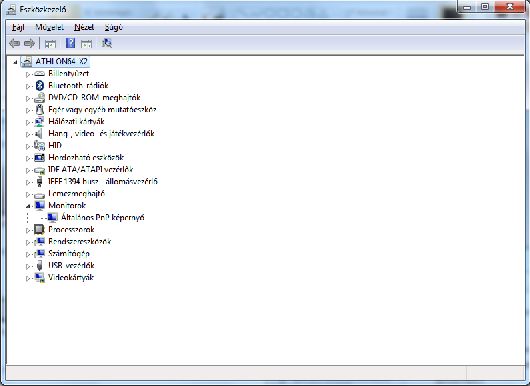The width and height of the screenshot is (530, 386).
Task: Expand the Rendszereszközök node arrow
Action: [x=28, y=242]
